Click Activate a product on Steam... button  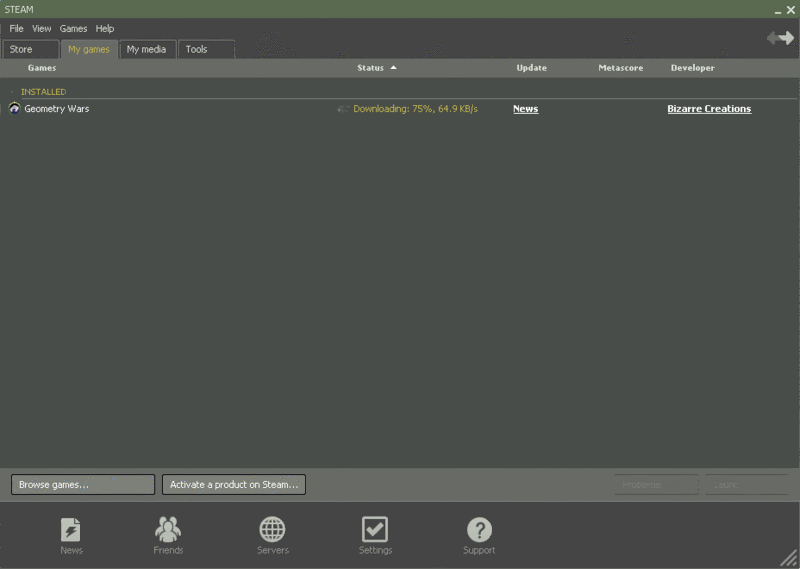234,484
